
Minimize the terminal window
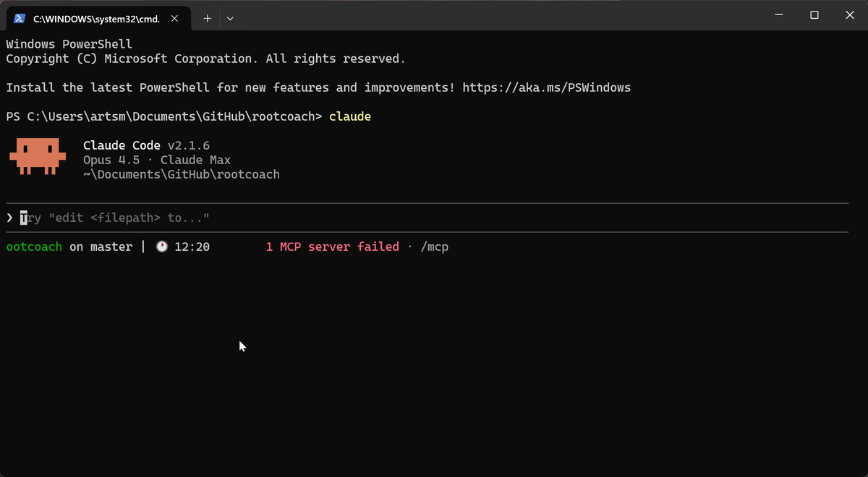779,15
